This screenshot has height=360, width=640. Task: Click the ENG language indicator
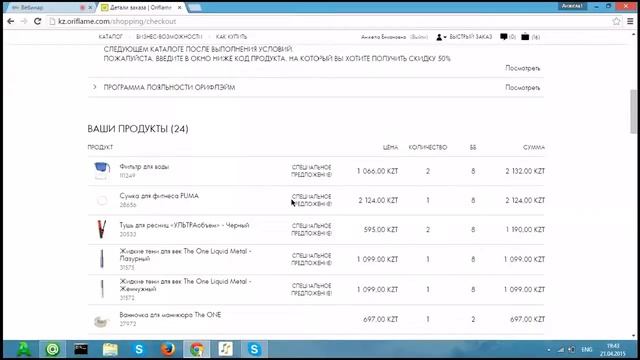587,350
